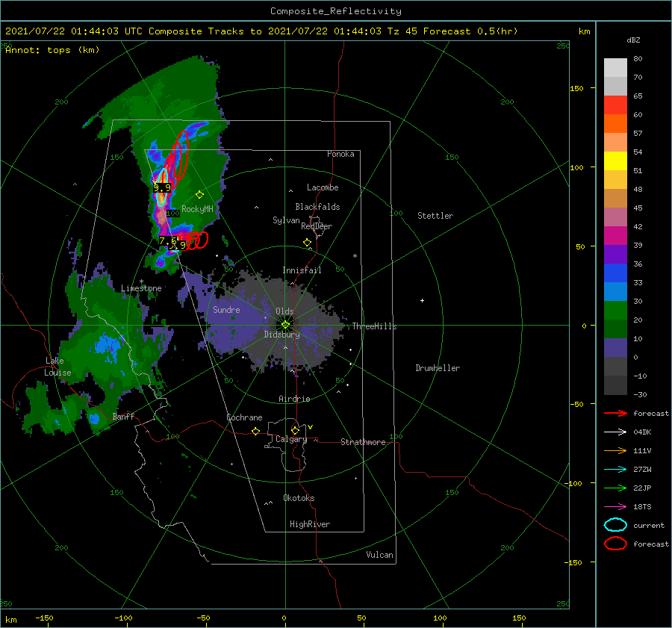Click the magenta 39-42 dBZ color swatch
Screen dimensions: 672x628
615,236
